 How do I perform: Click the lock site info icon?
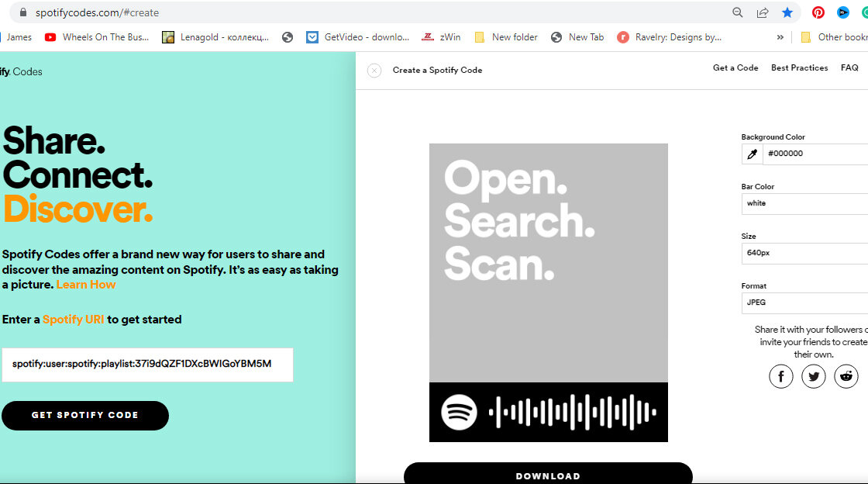click(22, 12)
